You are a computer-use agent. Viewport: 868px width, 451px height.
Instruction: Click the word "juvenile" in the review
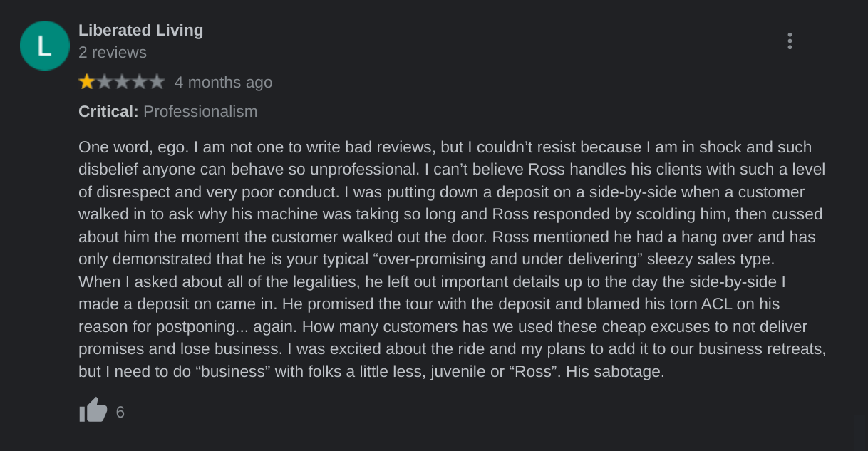(x=459, y=372)
